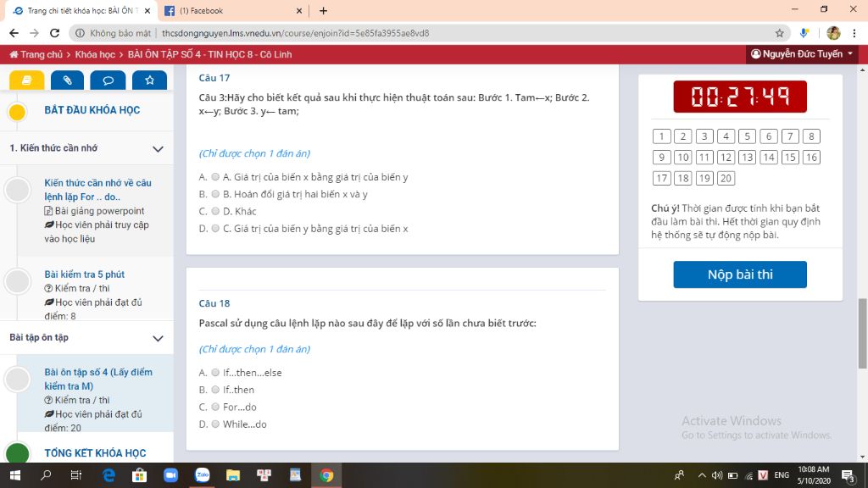Reload the page with the refresh icon
This screenshot has width=868, height=488.
[x=54, y=33]
